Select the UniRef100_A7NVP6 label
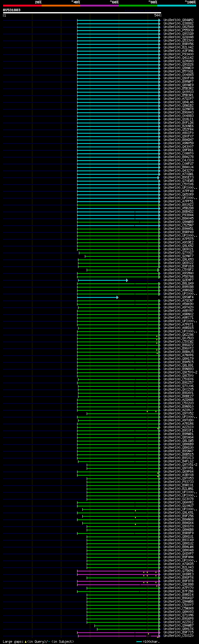Image resolution: width=199 pixels, height=644 pixels. coord(178,355)
